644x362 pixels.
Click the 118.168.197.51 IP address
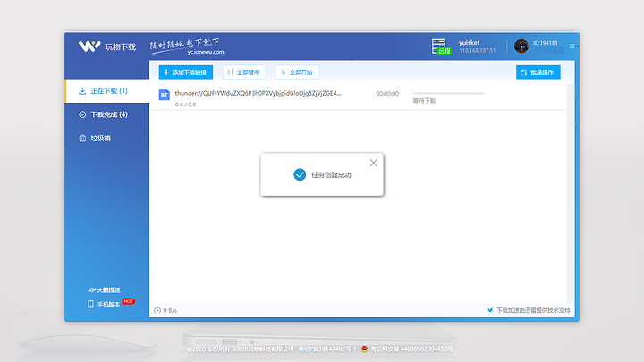tap(478, 50)
